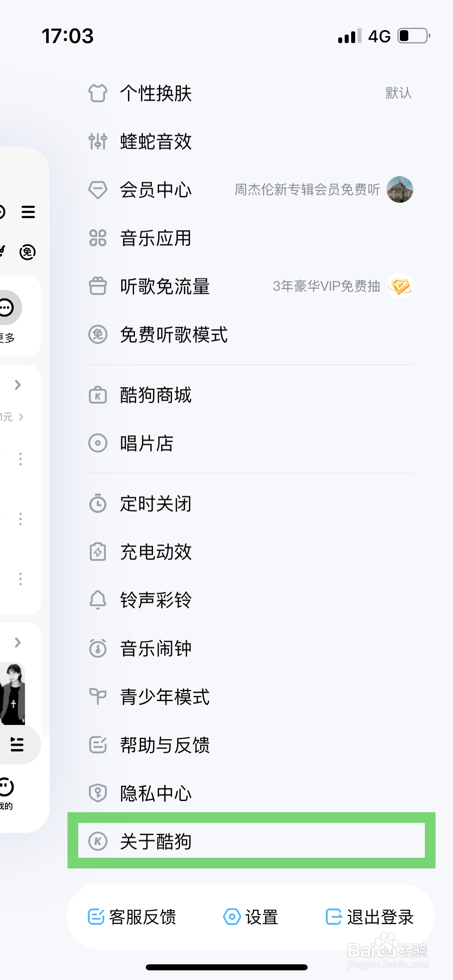Open 蝰蛇音效 equalizer icon
This screenshot has width=453, height=980.
[x=97, y=142]
